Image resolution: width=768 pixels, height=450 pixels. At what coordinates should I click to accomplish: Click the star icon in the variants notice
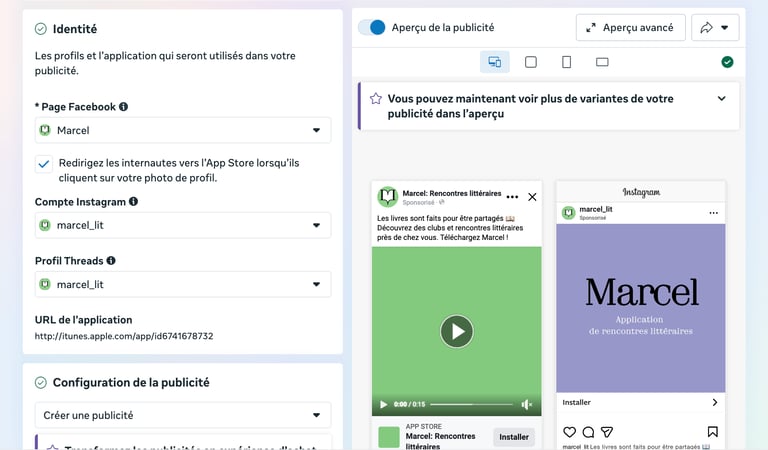pos(376,98)
